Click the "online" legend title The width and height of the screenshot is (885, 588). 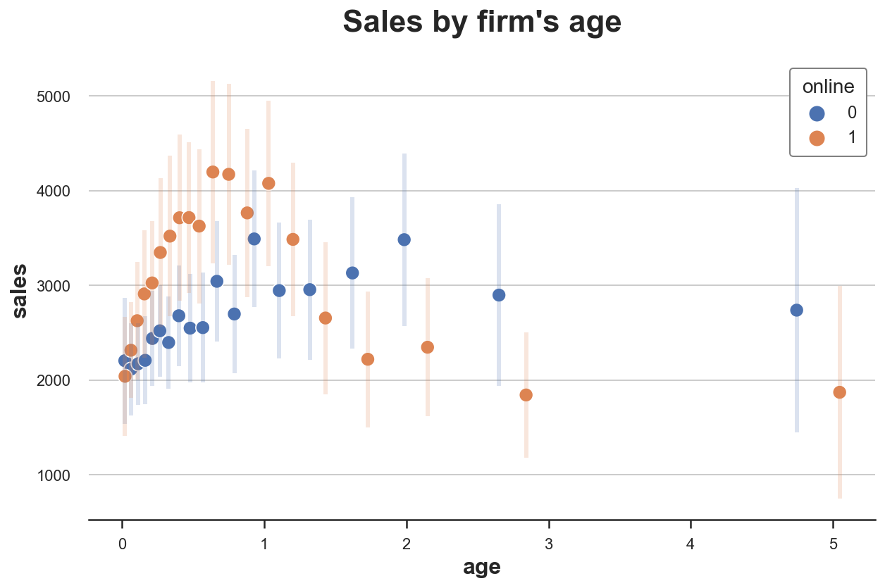coord(829,87)
